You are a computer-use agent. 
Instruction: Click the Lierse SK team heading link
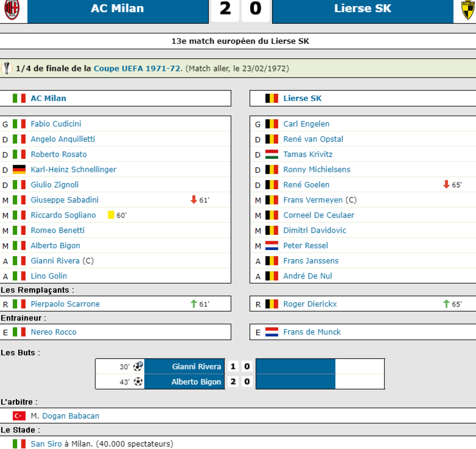point(302,98)
